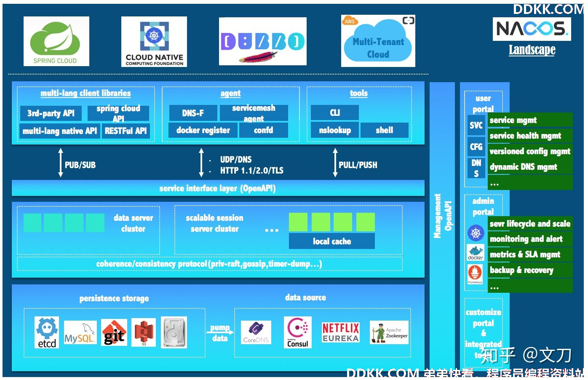The height and width of the screenshot is (380, 588).
Task: Click the docker icon in admin portal
Action: coord(476,252)
